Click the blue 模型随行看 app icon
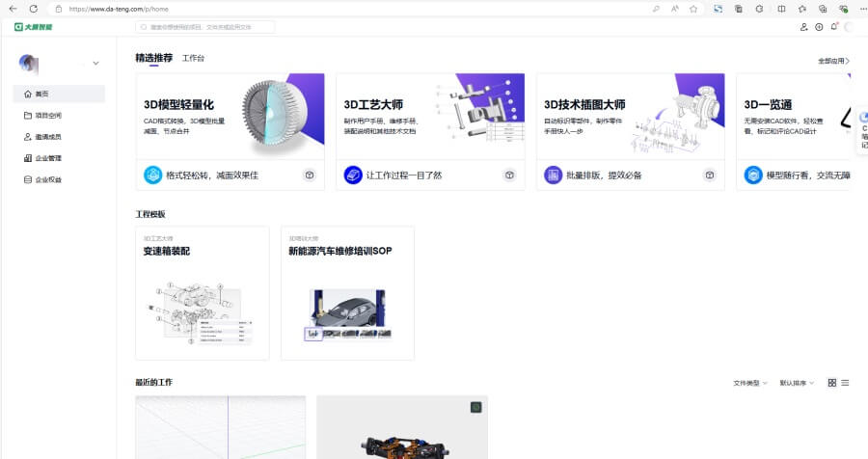Viewport: 868px width, 459px height. click(x=753, y=175)
